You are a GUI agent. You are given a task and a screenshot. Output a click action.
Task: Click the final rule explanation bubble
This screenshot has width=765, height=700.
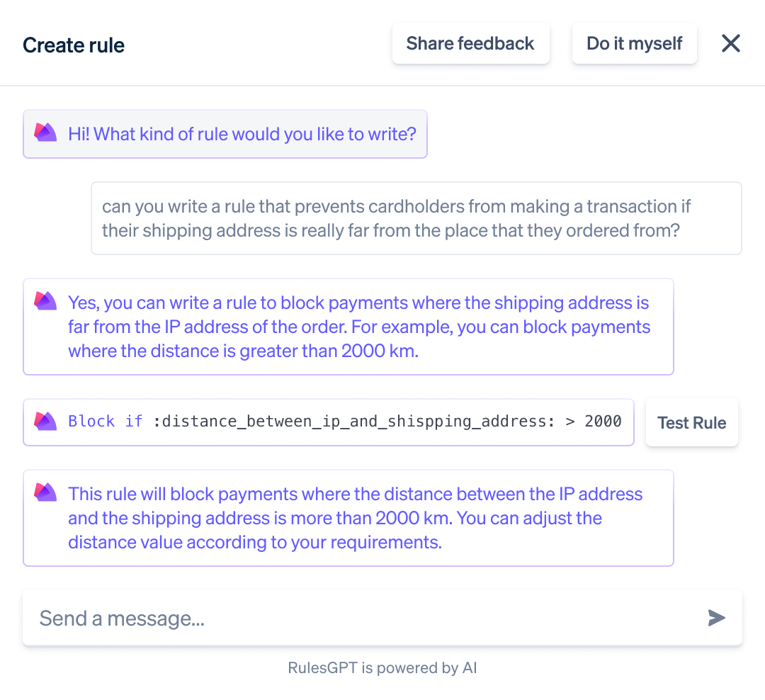point(348,518)
